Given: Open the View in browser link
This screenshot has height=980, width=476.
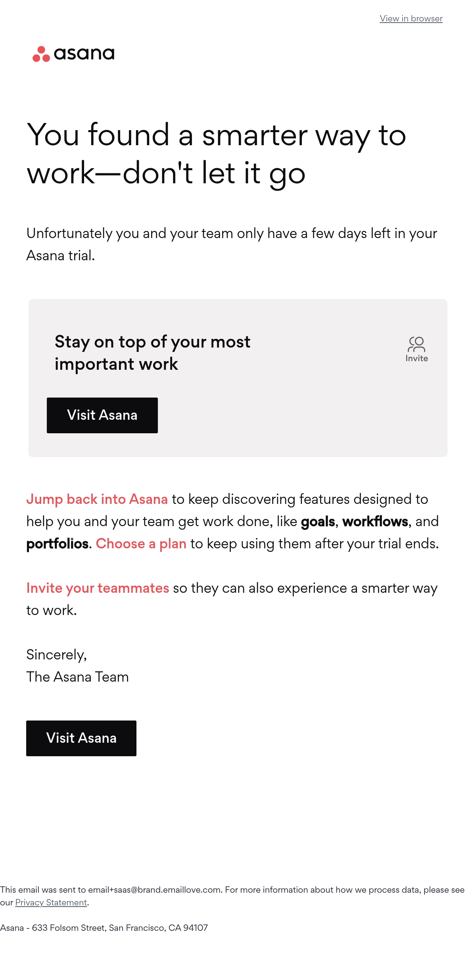Looking at the screenshot, I should click(411, 18).
